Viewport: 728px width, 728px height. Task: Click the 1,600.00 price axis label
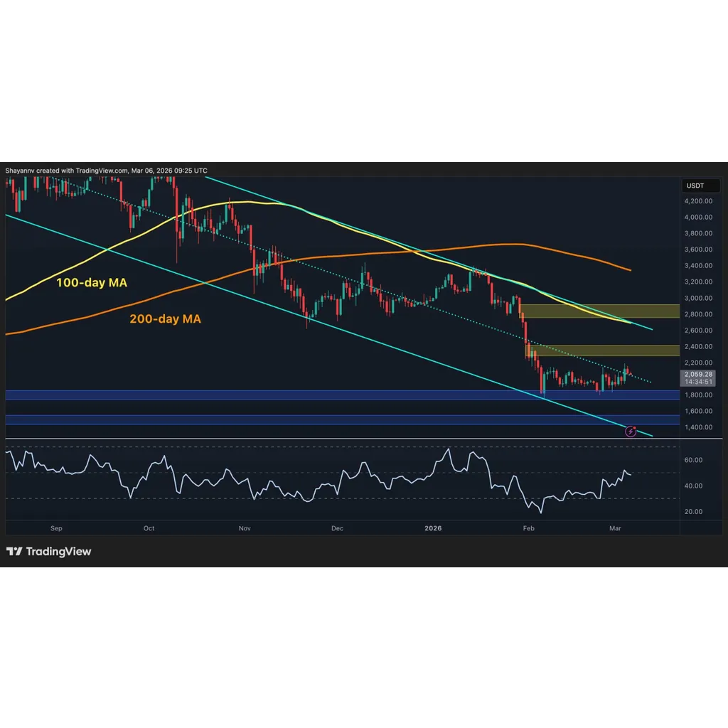point(698,411)
